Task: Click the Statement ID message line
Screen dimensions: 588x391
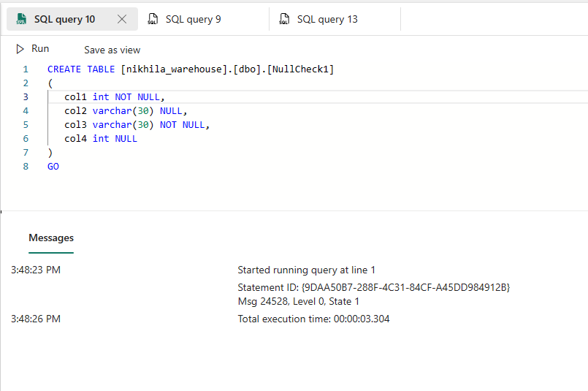Action: coord(374,287)
